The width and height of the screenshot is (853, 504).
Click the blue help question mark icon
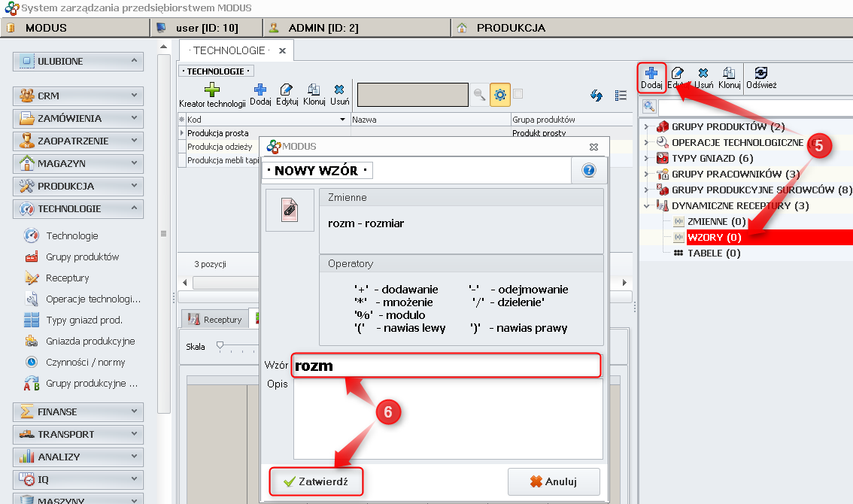click(x=589, y=171)
